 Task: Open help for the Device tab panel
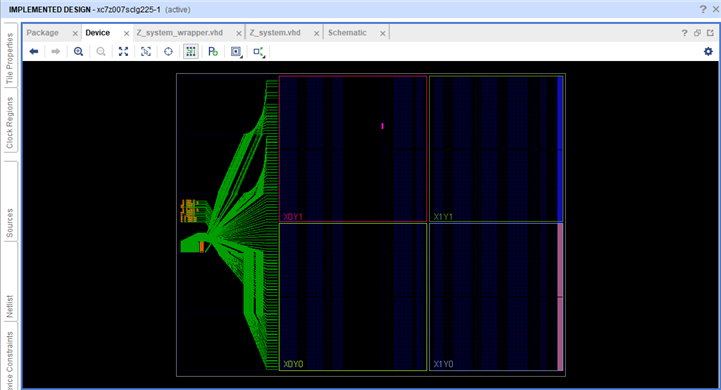[685, 33]
